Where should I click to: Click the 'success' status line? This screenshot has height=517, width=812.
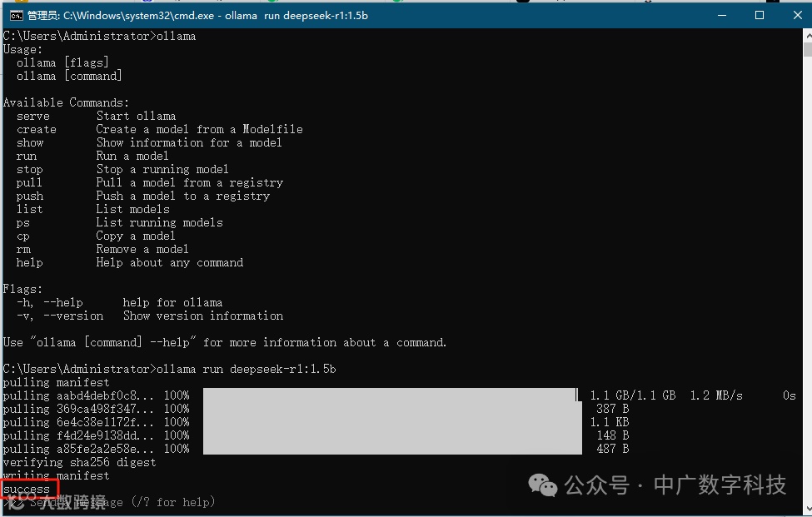27,489
